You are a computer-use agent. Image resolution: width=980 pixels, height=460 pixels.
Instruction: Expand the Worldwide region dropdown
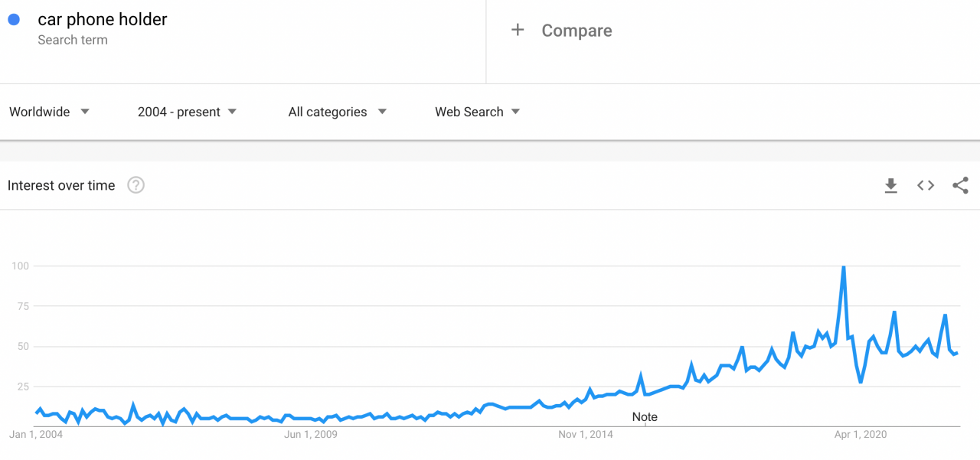[x=50, y=112]
